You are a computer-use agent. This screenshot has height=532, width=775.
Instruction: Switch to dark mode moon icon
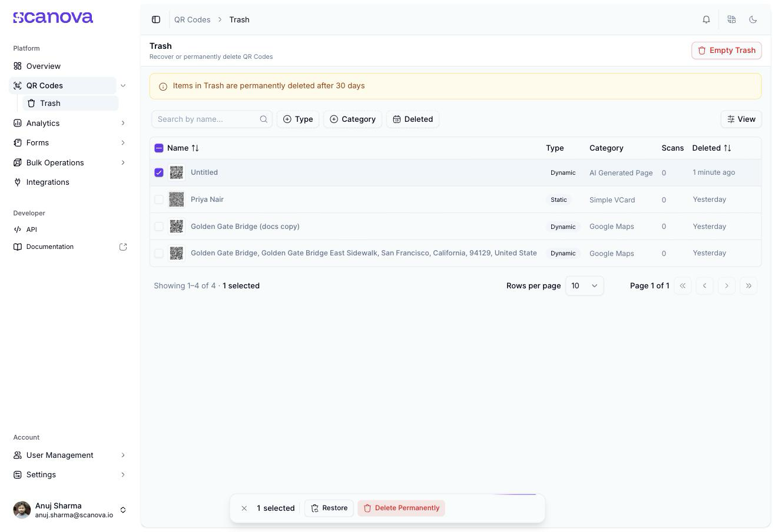753,19
